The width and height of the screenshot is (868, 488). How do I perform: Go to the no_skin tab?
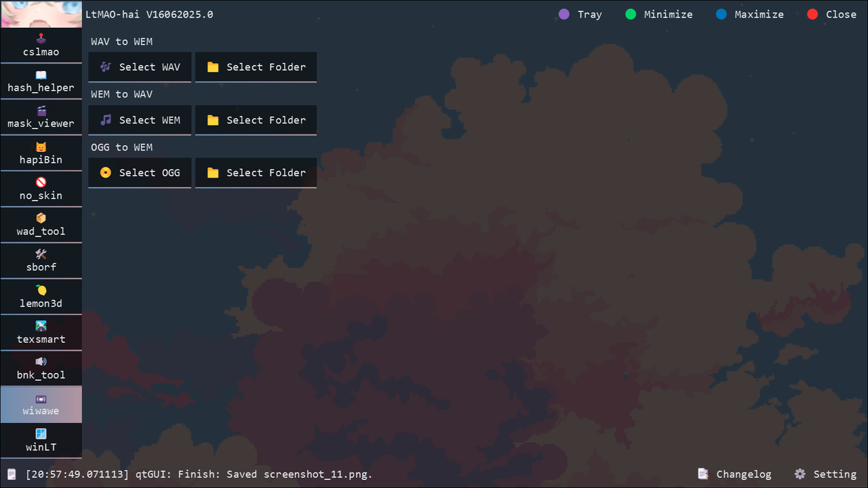coord(41,189)
